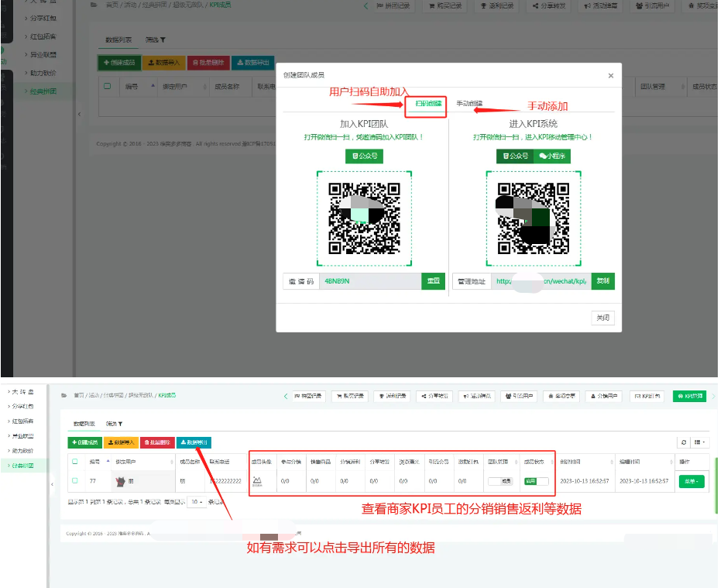Close the 创建团队成员 dialog with X
This screenshot has width=724, height=588.
pos(610,75)
